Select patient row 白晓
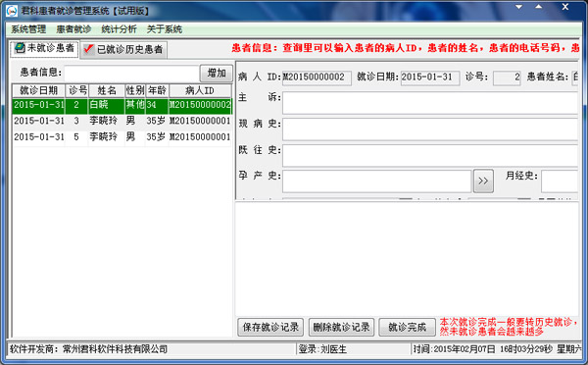This screenshot has width=588, height=365. [122, 106]
